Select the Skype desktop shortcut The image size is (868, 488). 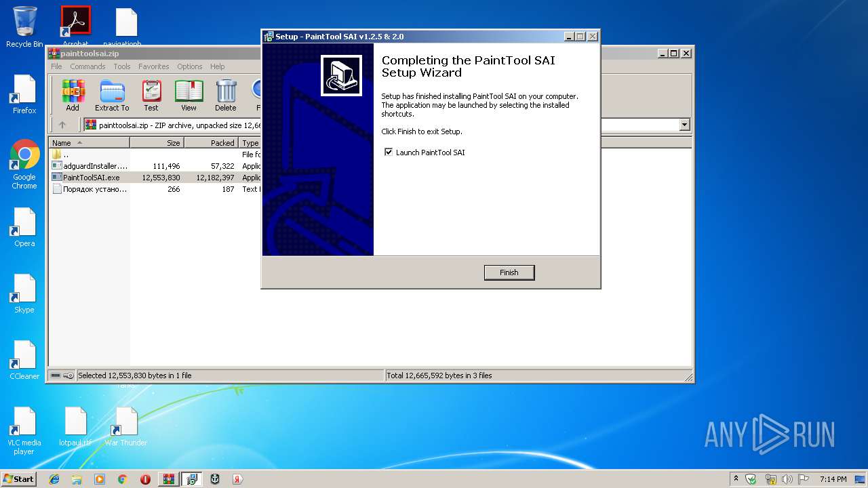[x=24, y=293]
